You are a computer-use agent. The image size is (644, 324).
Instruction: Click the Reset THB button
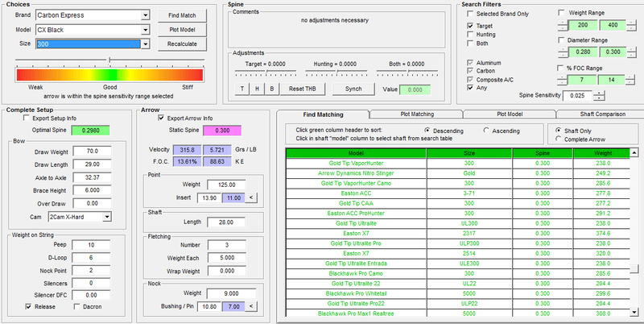click(303, 89)
